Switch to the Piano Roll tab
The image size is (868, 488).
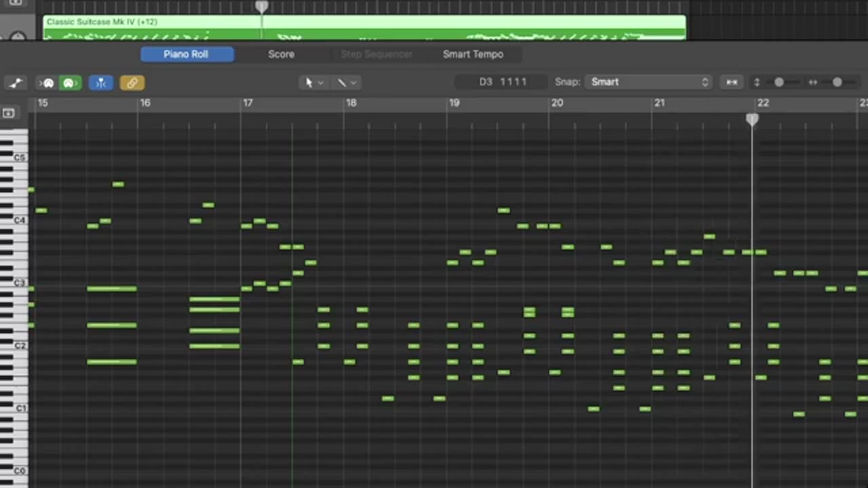point(186,54)
